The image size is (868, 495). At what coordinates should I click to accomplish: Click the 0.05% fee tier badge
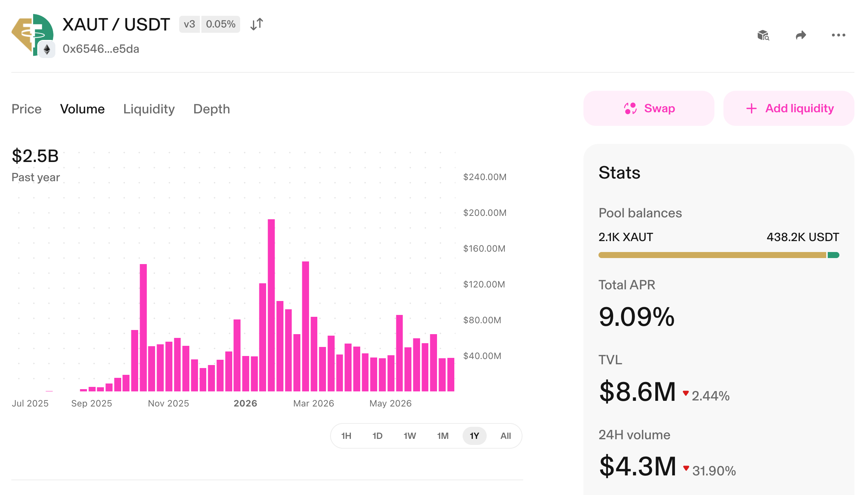coord(221,24)
